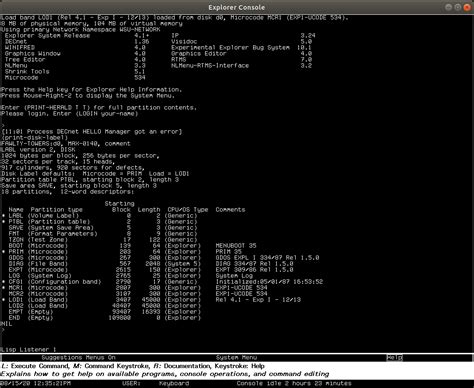Select the GDOS (Microcode) partition name
The image size is (474, 388).
pos(16,258)
